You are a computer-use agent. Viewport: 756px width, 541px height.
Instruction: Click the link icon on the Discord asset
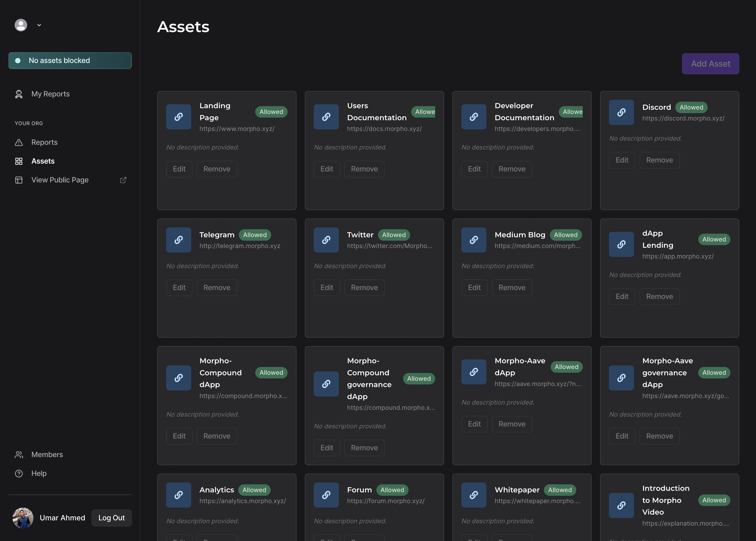pos(621,112)
